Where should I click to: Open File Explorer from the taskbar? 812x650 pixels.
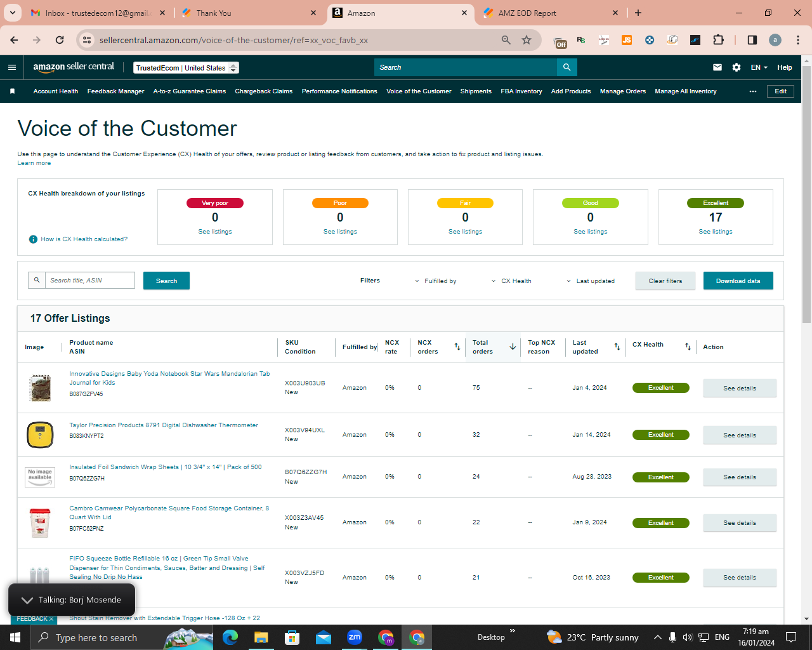coord(261,637)
